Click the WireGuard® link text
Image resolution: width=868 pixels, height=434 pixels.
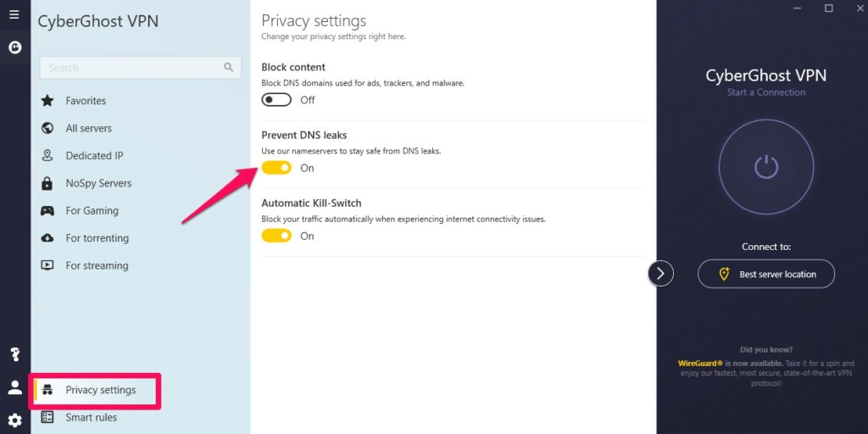(700, 364)
